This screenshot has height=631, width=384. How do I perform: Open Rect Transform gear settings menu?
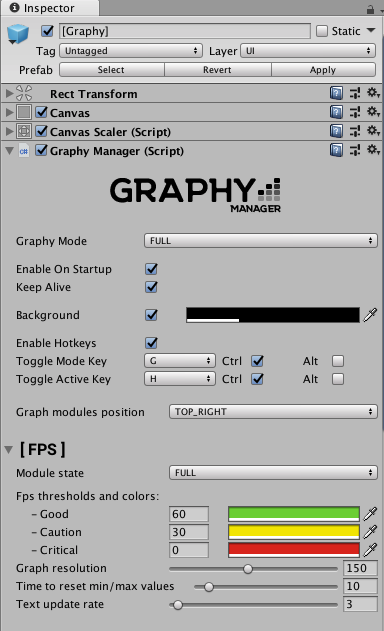click(373, 93)
